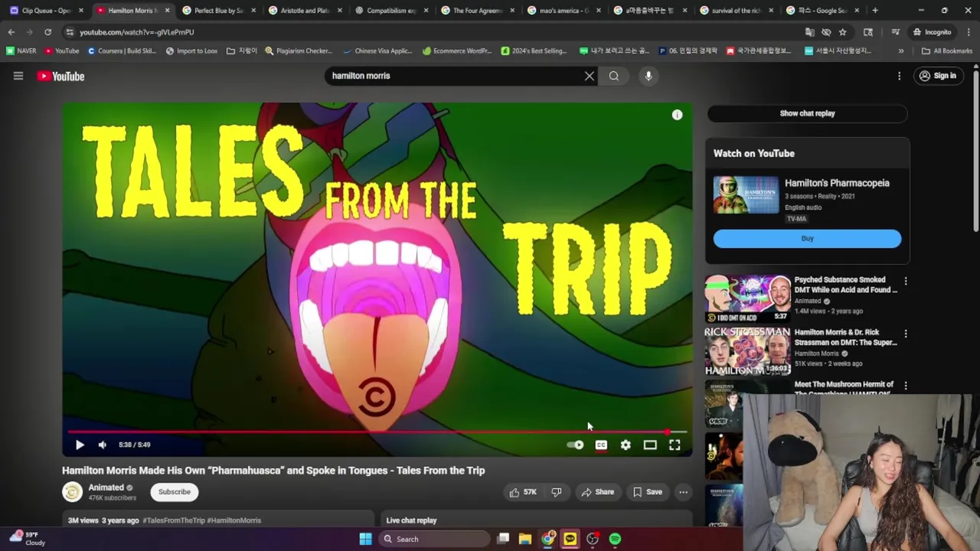This screenshot has width=980, height=551.
Task: Open video player settings gear
Action: point(626,445)
